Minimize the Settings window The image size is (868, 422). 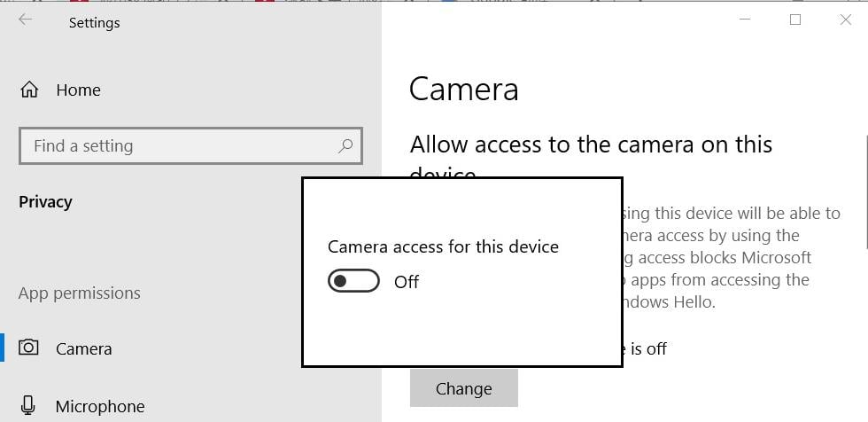tap(745, 20)
